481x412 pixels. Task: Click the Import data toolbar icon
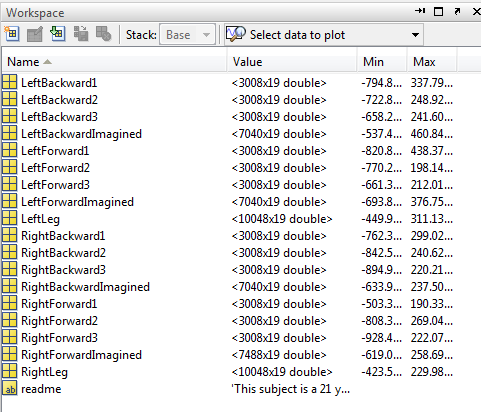coord(58,34)
